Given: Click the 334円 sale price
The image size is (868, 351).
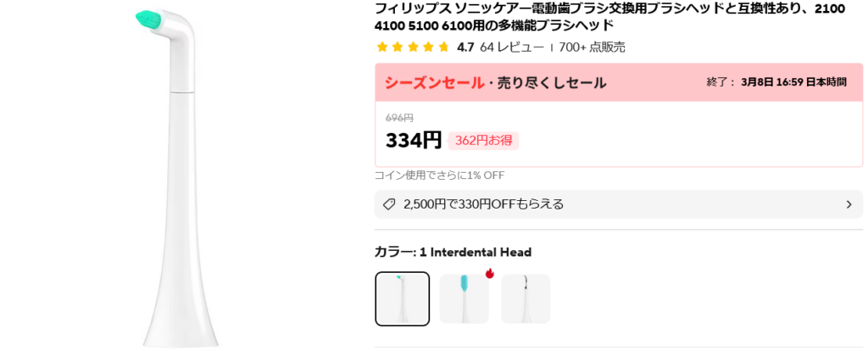Looking at the screenshot, I should click(x=414, y=140).
